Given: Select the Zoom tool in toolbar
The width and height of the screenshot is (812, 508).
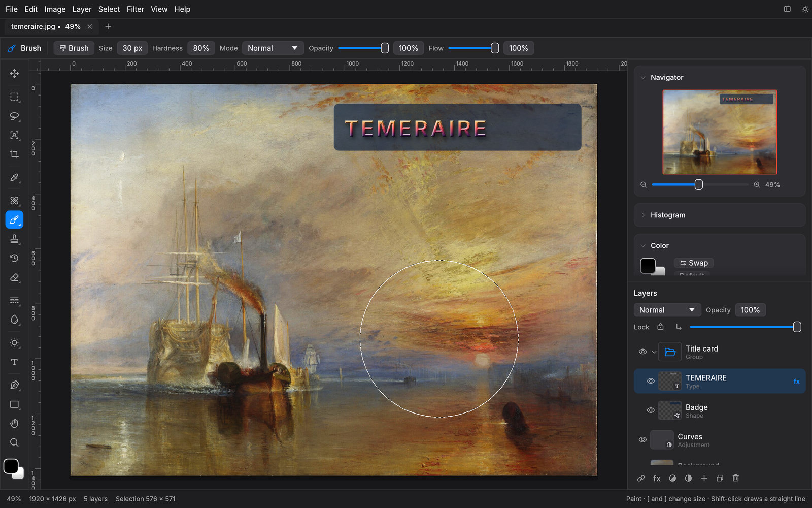Looking at the screenshot, I should point(14,442).
